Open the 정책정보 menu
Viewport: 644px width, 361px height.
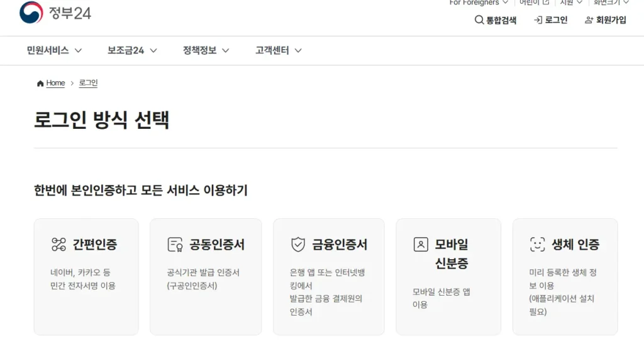(206, 50)
